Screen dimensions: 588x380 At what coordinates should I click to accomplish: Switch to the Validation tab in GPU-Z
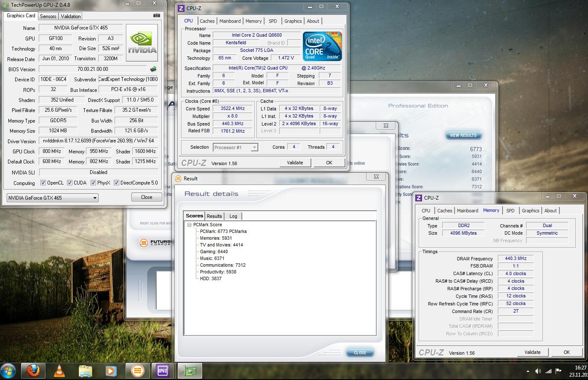point(70,16)
